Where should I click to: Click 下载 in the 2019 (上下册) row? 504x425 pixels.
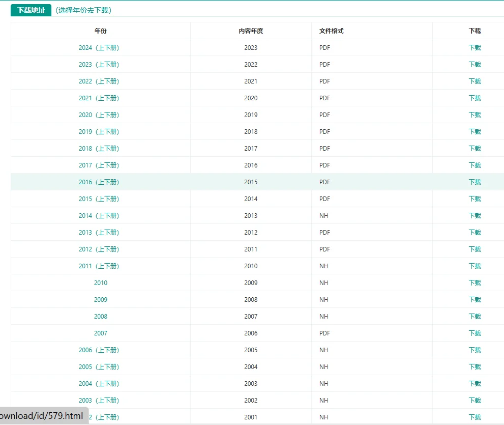[475, 132]
